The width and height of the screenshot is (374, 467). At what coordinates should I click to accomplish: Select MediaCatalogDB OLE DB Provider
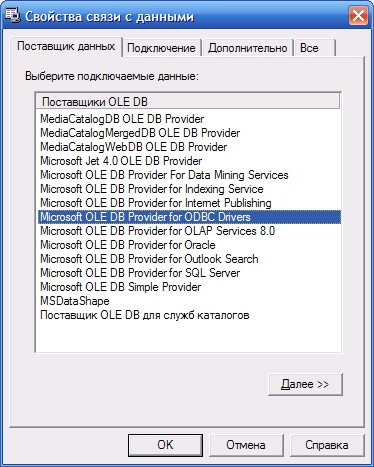coord(122,119)
